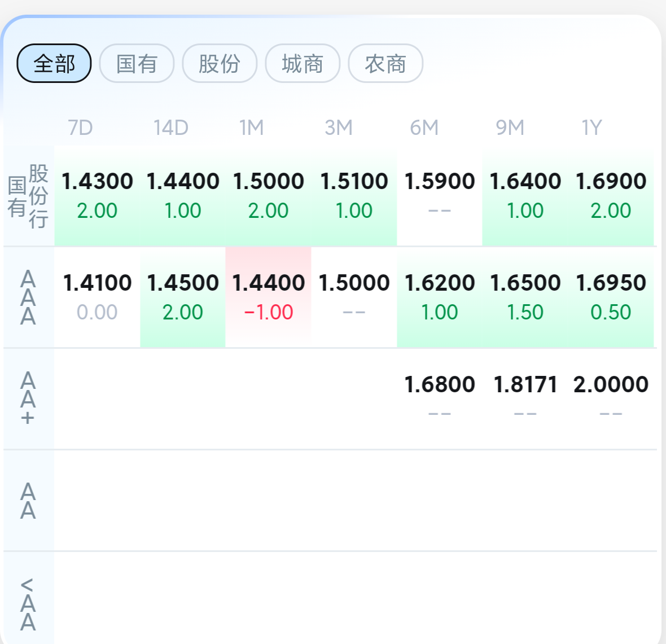Click the 14D column header
Screen dimensions: 666x644
170,128
